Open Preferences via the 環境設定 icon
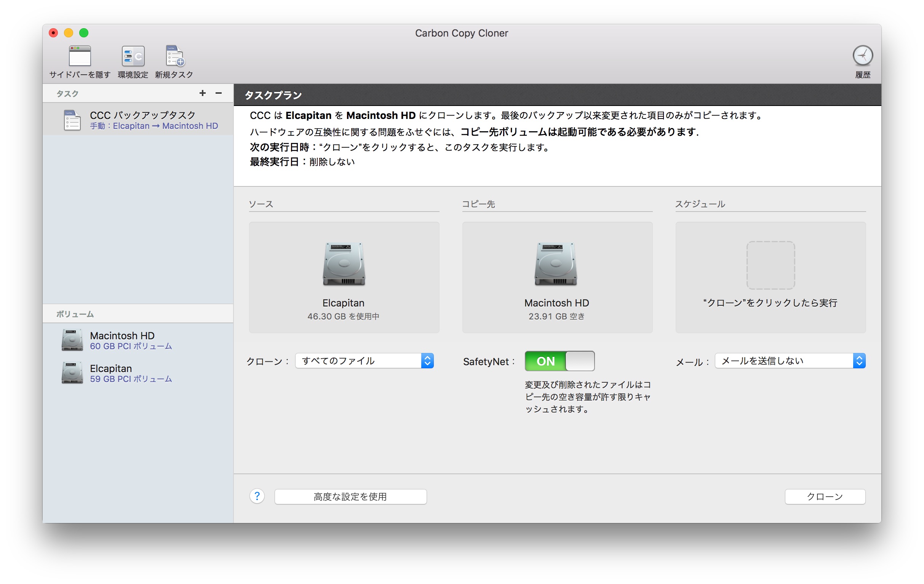The width and height of the screenshot is (924, 584). 133,56
